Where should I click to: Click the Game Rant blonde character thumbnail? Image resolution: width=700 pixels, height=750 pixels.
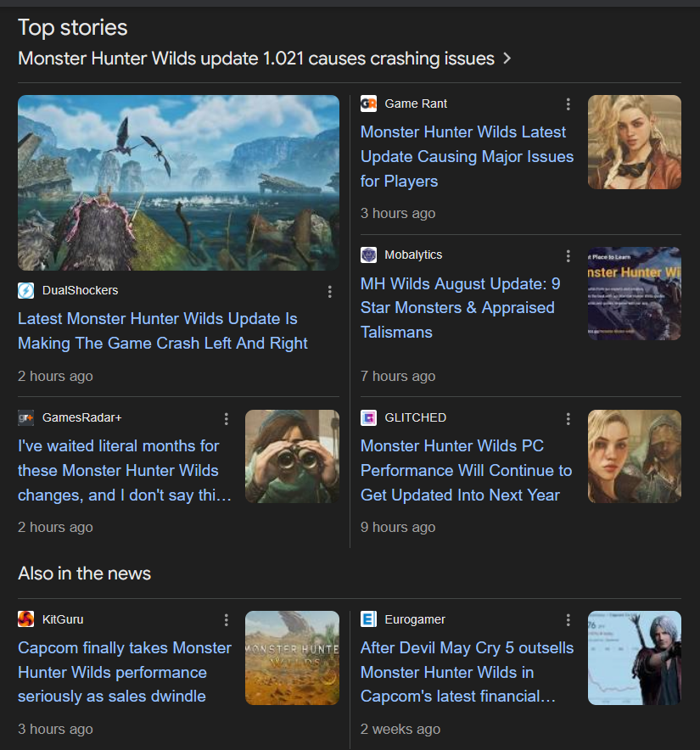pyautogui.click(x=635, y=142)
